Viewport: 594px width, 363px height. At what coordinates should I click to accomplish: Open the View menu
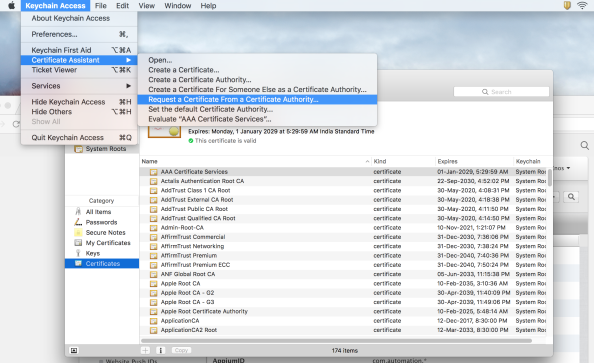146,6
